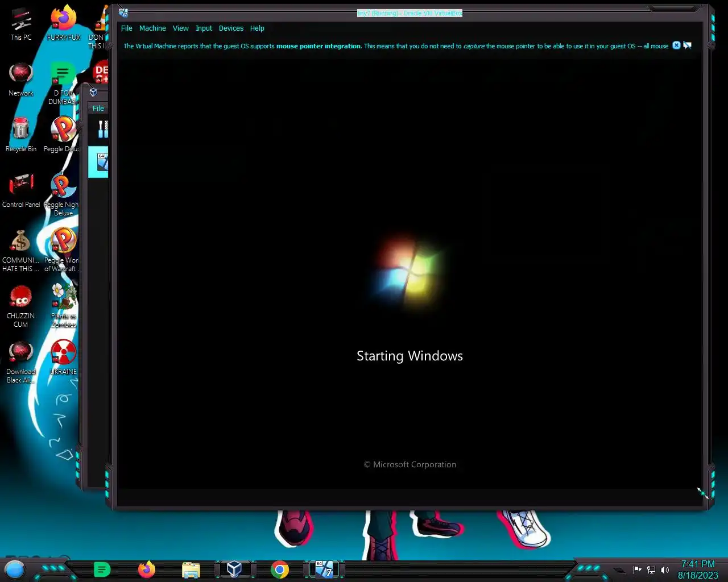The width and height of the screenshot is (728, 582).
Task: Open File Explorer from the taskbar
Action: (x=191, y=569)
